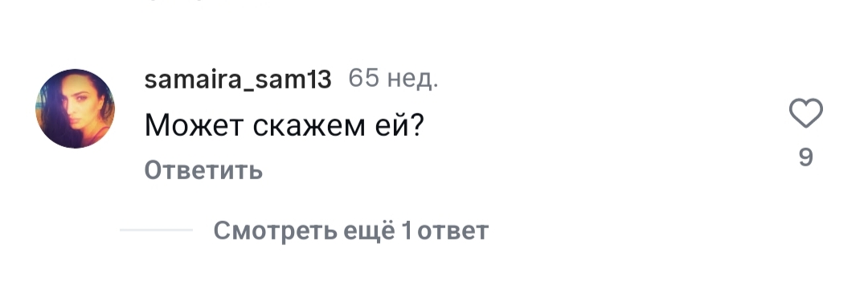The height and width of the screenshot is (290, 868).
Task: Expand Смотреть ещё 1 ответ
Action: (x=351, y=231)
